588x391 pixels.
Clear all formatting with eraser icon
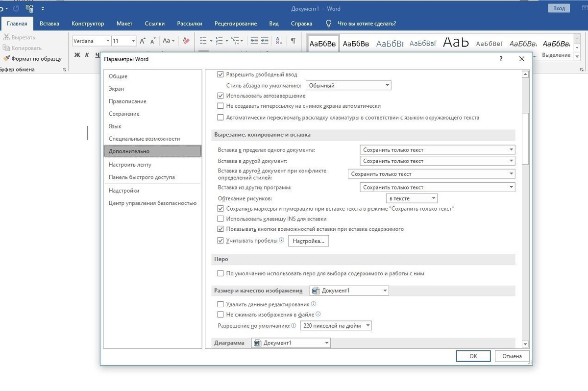pos(186,41)
